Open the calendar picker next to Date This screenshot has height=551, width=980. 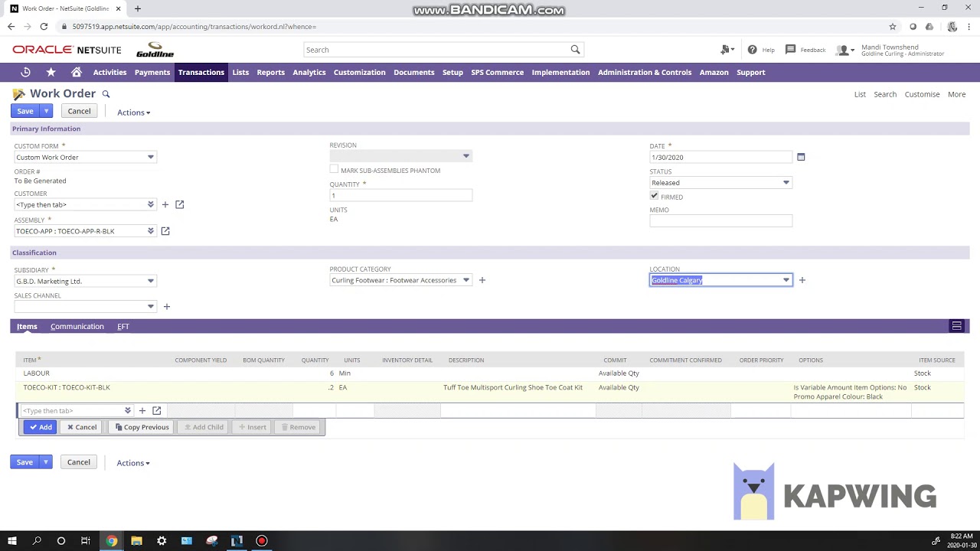click(801, 157)
